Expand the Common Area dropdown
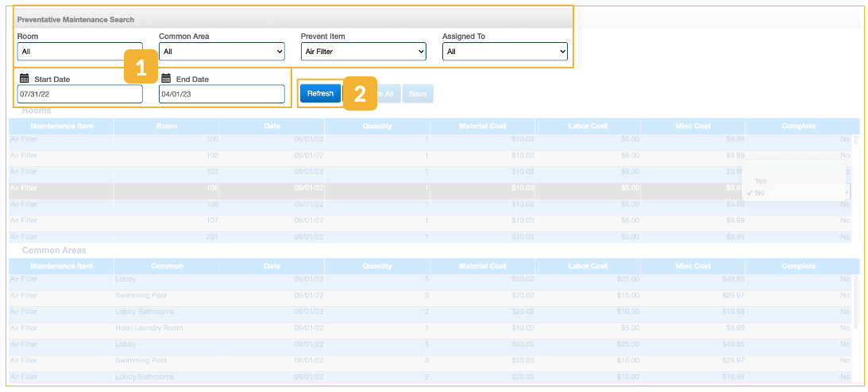This screenshot has width=868, height=392. coord(222,52)
